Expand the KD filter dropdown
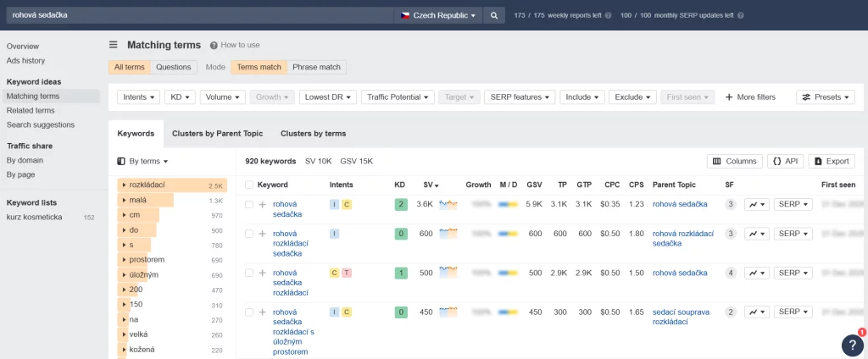 tap(180, 97)
